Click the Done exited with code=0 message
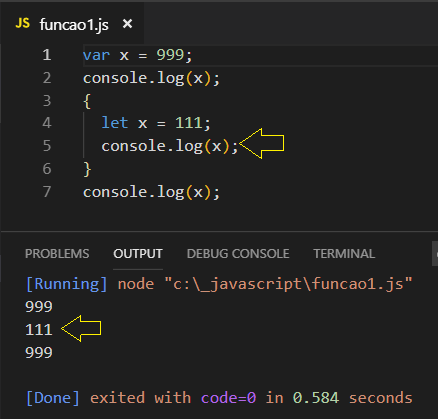Viewport: 441px width, 419px height. tap(219, 398)
